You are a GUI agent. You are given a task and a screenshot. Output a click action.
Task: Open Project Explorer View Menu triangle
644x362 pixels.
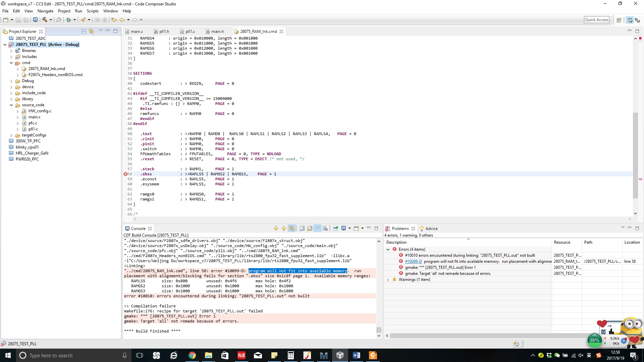point(101,31)
